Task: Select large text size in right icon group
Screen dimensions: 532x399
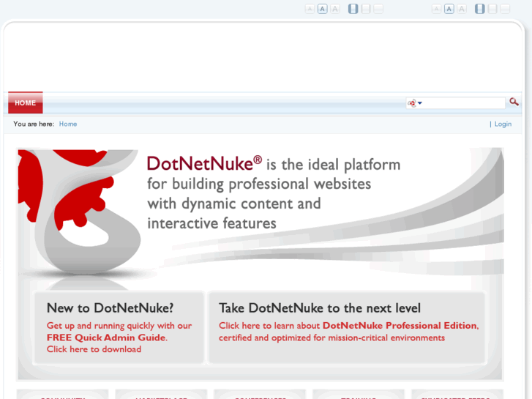Action: click(462, 9)
